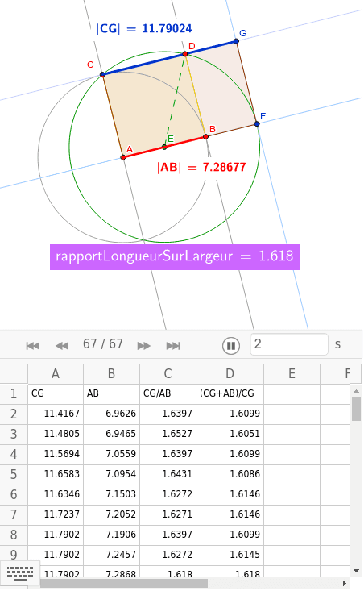Step back one construction step

point(62,346)
